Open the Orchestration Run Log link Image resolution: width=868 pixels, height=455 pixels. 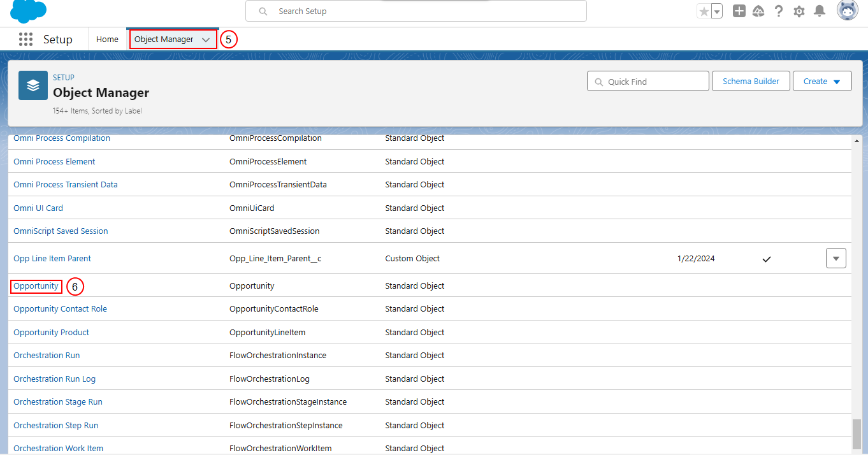54,379
